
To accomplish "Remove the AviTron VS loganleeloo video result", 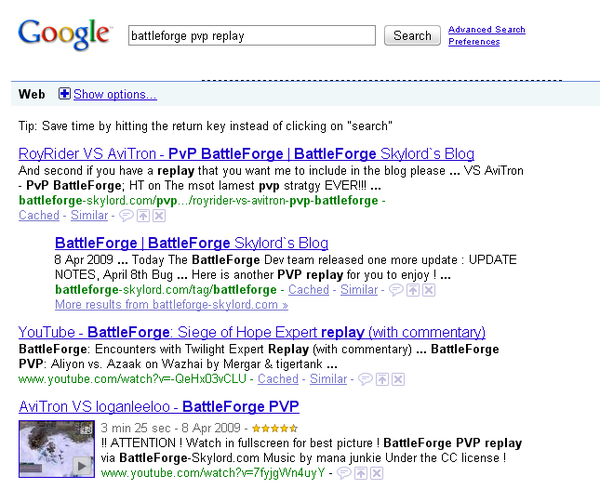I will [x=377, y=473].
